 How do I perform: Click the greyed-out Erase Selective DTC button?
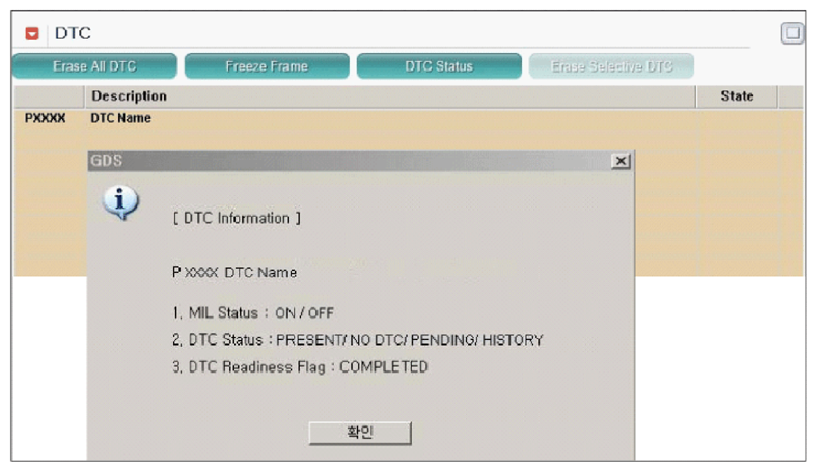(x=611, y=66)
